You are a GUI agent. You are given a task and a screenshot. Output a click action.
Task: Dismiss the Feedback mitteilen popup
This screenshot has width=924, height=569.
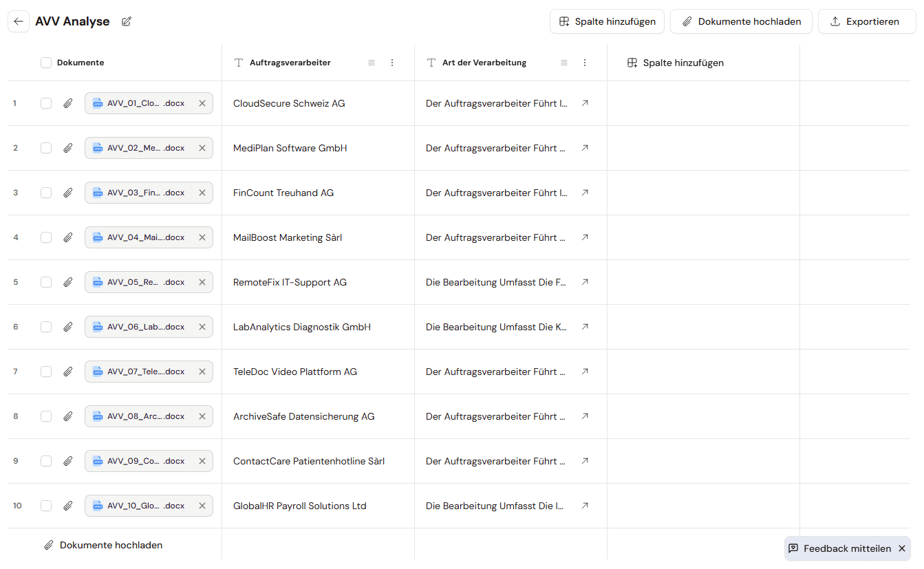pyautogui.click(x=902, y=548)
